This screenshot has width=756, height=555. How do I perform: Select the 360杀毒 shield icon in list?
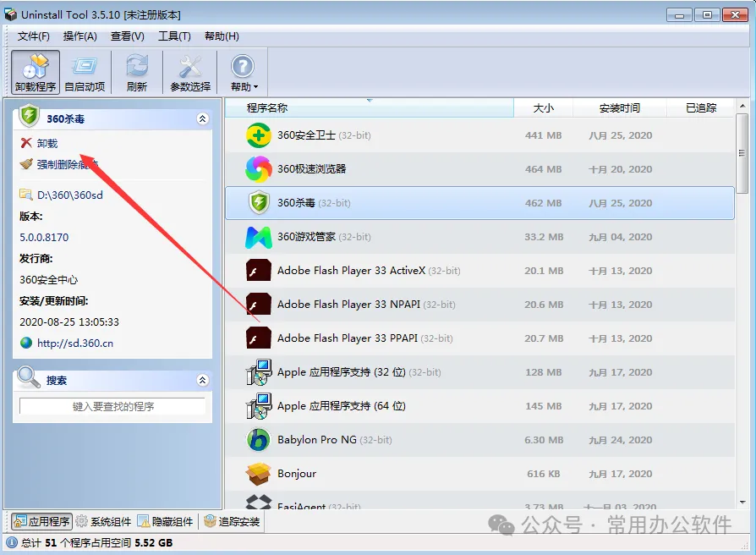[259, 203]
